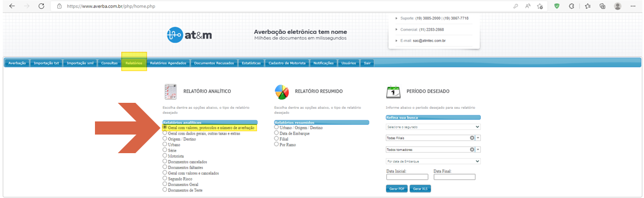This screenshot has height=198, width=644.
Task: Add page to favorites with star-plus icon
Action: [540, 6]
